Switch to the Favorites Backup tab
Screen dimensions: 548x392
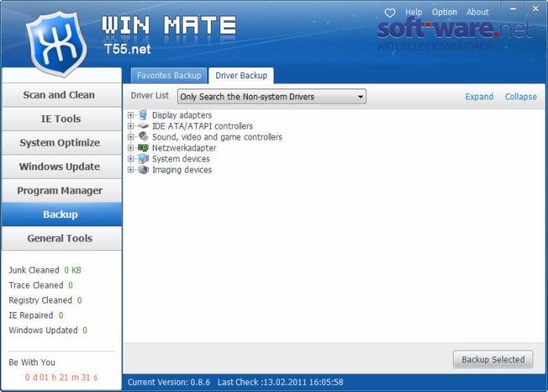click(169, 75)
